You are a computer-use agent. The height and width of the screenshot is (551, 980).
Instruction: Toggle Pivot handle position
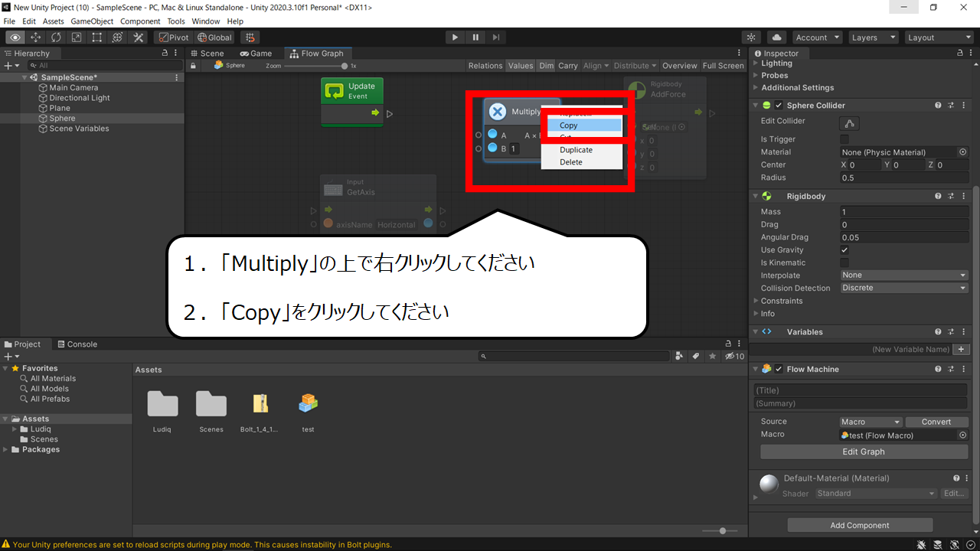174,37
